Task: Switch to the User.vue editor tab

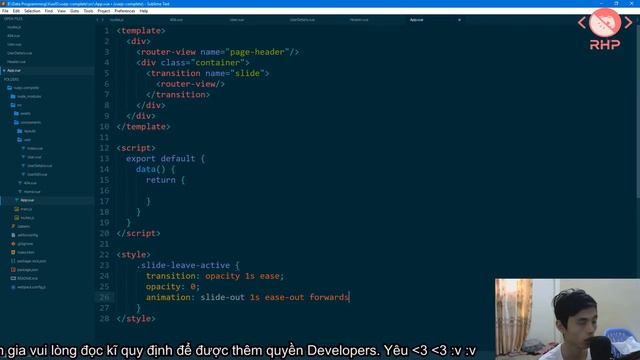Action: pos(236,20)
